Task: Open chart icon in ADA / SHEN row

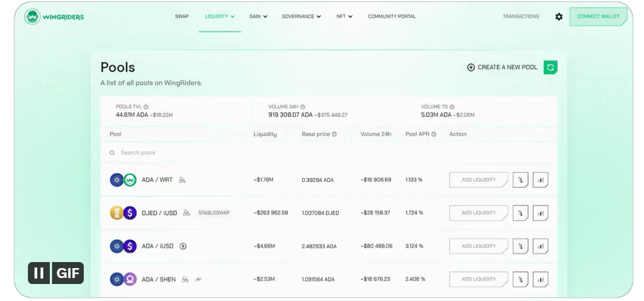Action: click(x=540, y=280)
